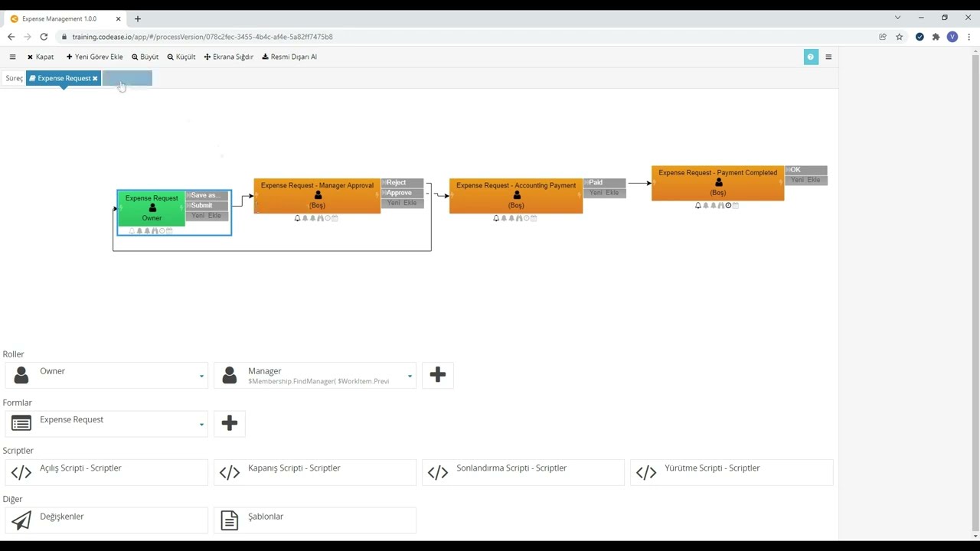Click Yeni Ekle under the Submit action
Screen dimensions: 980x551
207,215
